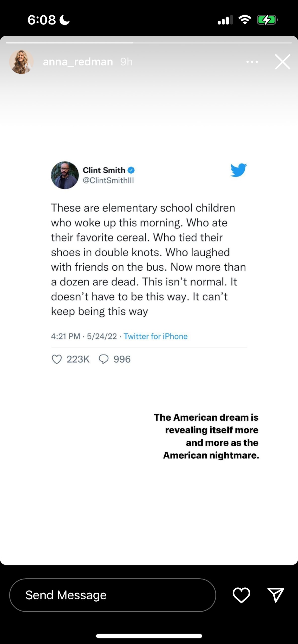Share the story via paper plane icon
Screen dimensions: 298x644
click(276, 595)
